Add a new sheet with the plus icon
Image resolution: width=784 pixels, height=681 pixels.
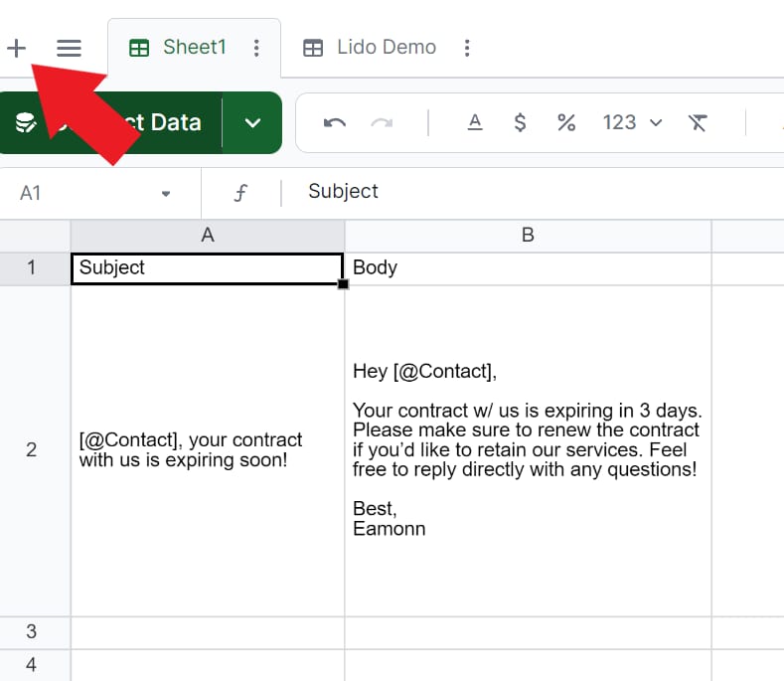coord(17,48)
